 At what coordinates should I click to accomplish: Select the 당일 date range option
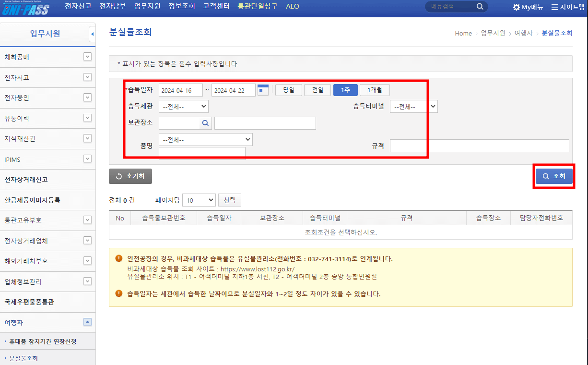[x=288, y=90]
